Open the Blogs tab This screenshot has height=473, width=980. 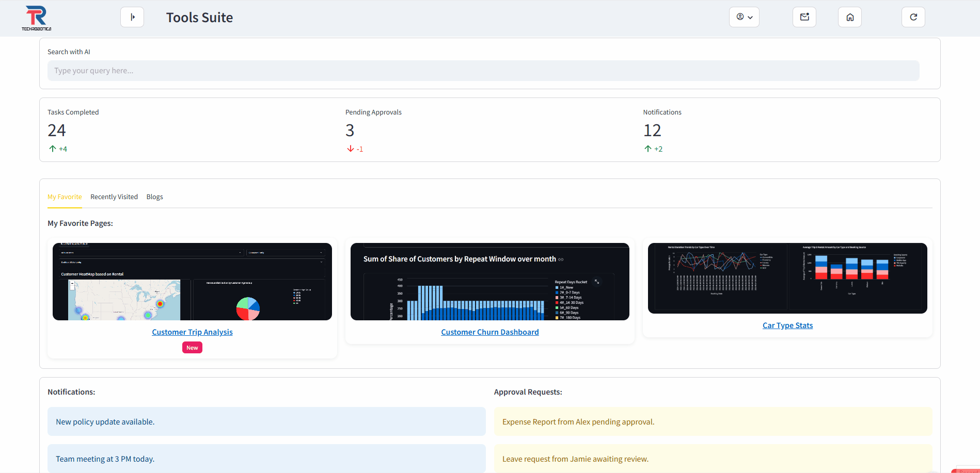154,197
